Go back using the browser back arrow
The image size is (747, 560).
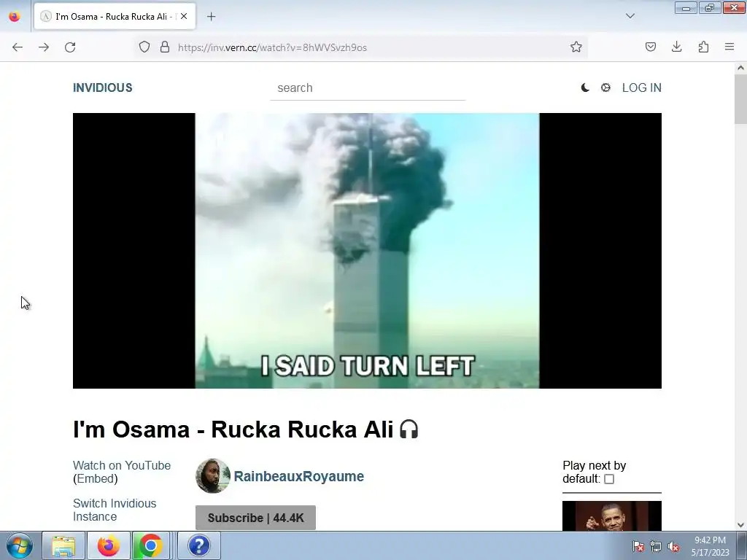coord(18,47)
